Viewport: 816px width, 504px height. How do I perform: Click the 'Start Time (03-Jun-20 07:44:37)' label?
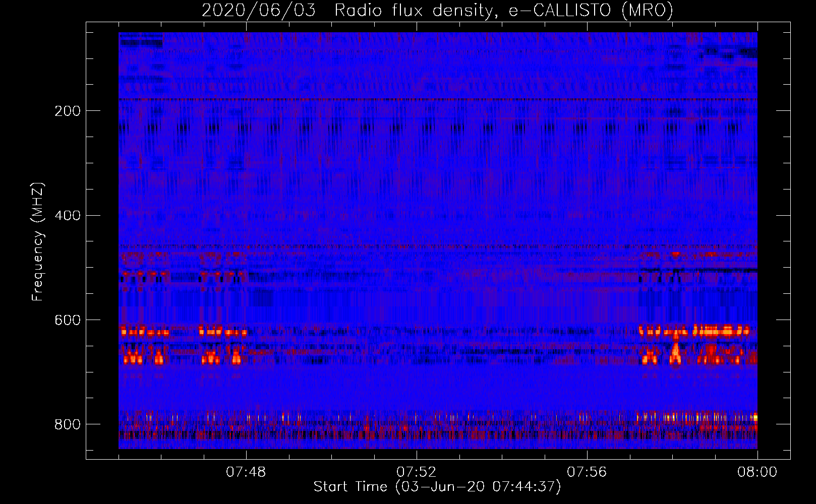tap(437, 487)
